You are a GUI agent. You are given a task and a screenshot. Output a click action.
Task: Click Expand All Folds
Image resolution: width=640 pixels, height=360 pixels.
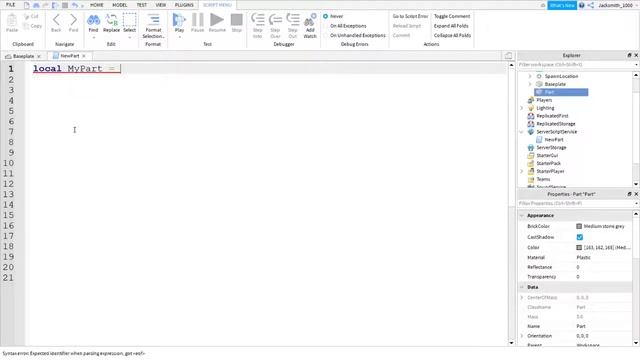pos(451,26)
